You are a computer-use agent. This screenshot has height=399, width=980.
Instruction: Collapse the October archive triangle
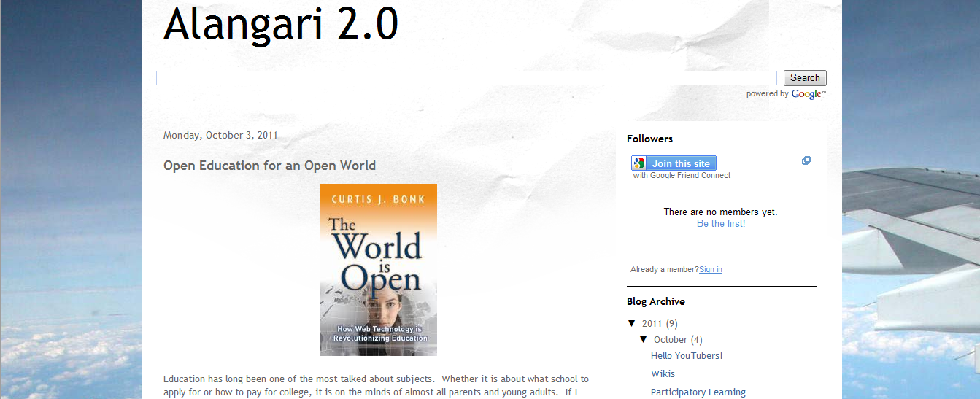coord(644,339)
